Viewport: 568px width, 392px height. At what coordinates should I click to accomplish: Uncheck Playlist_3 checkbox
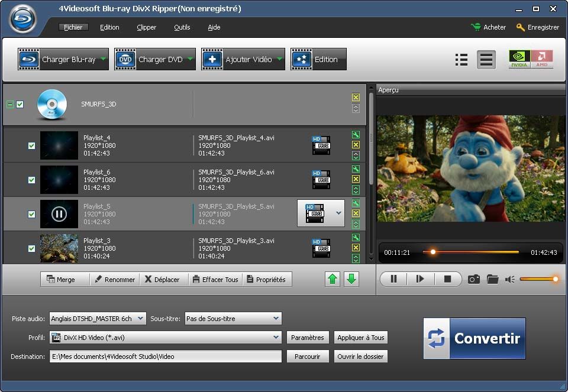click(x=31, y=249)
